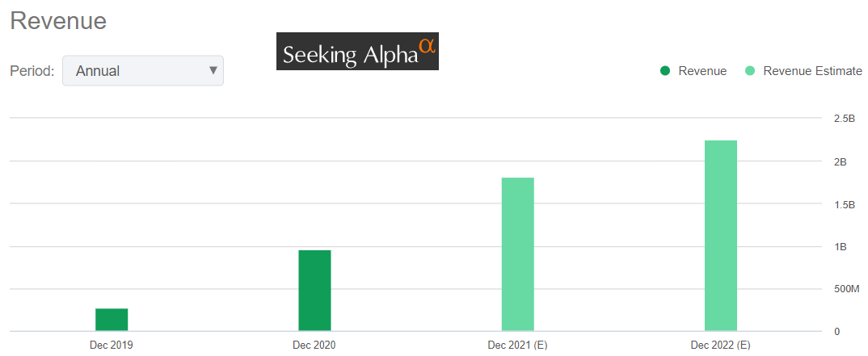Click the Seeking Alpha logo
The width and height of the screenshot is (868, 356).
[x=357, y=52]
